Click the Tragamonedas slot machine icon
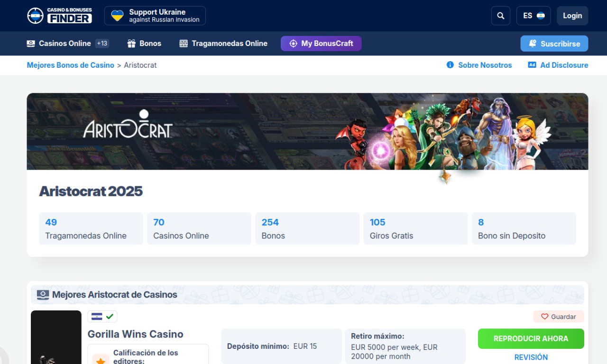The height and width of the screenshot is (364, 607). [x=184, y=44]
